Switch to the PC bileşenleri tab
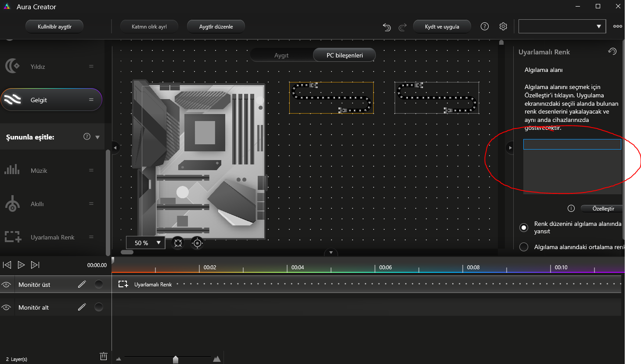641x364 pixels. pos(345,55)
